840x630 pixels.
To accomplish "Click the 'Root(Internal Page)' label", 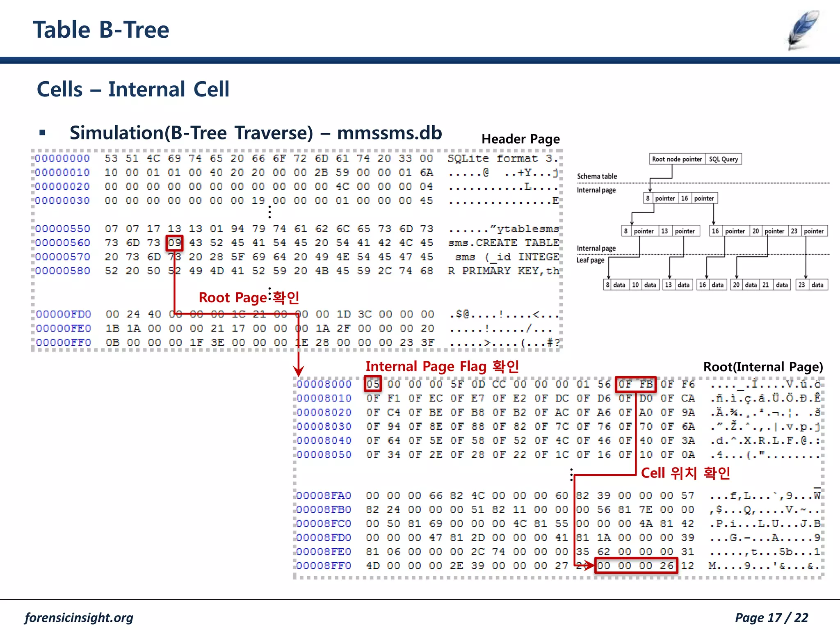I will [x=763, y=367].
